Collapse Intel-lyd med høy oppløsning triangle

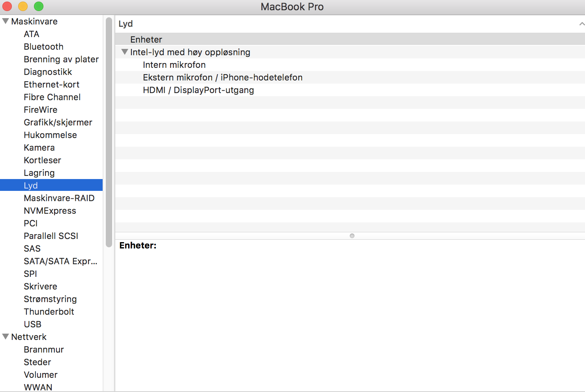point(125,52)
